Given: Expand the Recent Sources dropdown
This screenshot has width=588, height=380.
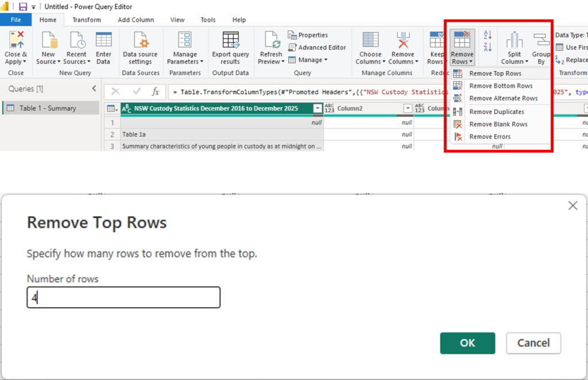Looking at the screenshot, I should tap(76, 62).
